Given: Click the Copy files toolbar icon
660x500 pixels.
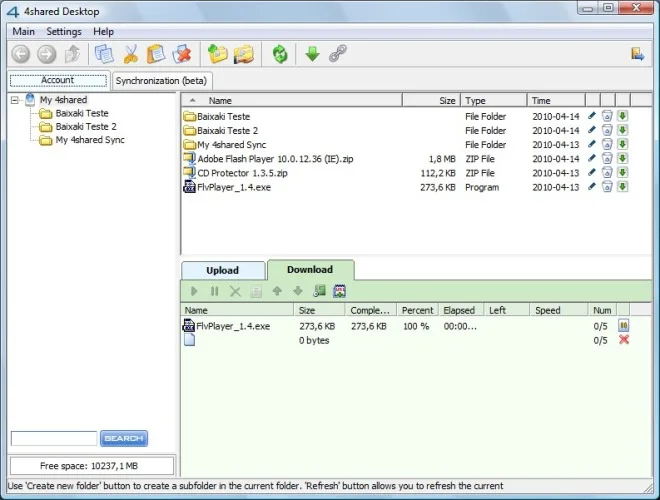Looking at the screenshot, I should tap(104, 54).
